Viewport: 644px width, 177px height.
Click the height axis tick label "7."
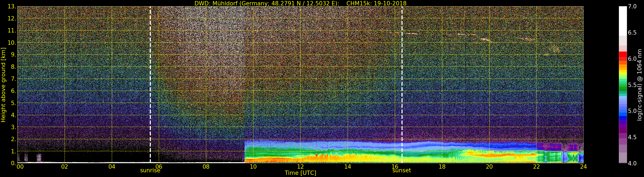pyautogui.click(x=13, y=79)
